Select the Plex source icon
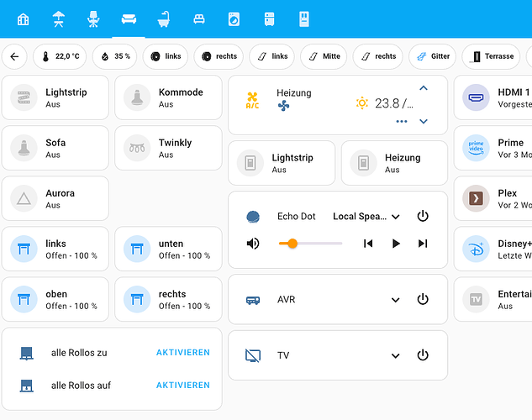The height and width of the screenshot is (420, 532). [x=477, y=198]
